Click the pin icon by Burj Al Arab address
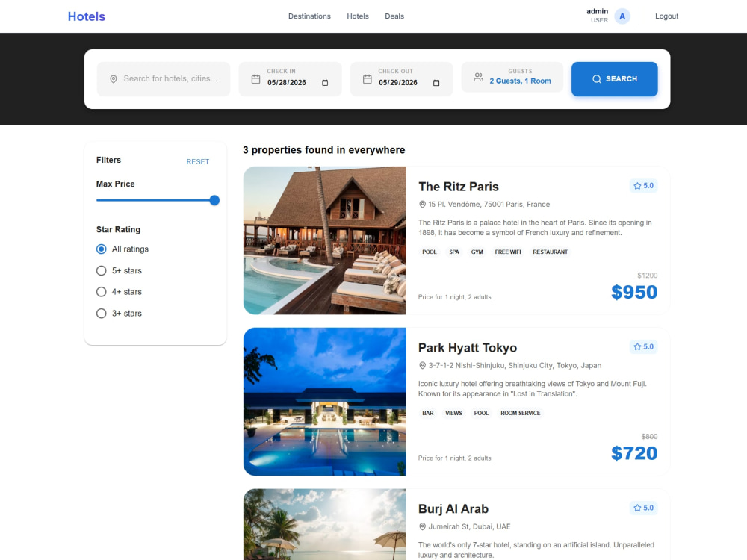The width and height of the screenshot is (747, 560). [x=422, y=526]
